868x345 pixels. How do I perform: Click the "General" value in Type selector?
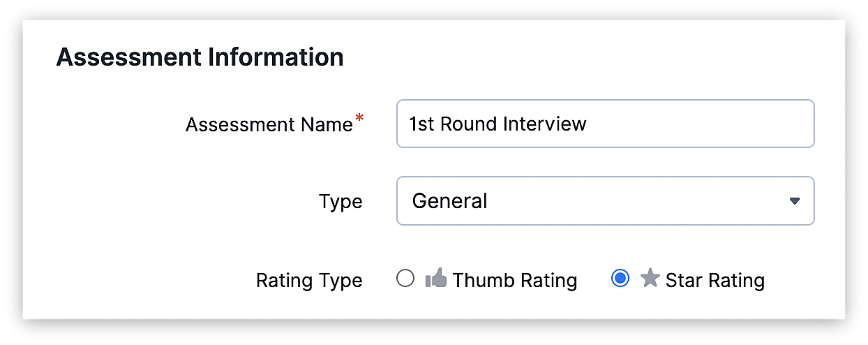[x=450, y=201]
